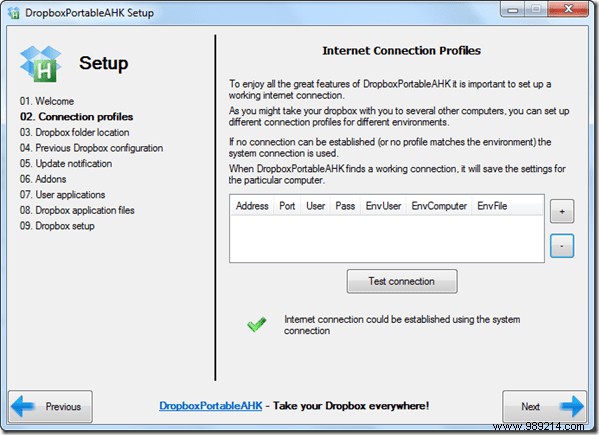Click the Test connection button
This screenshot has width=599, height=435.
click(x=402, y=281)
